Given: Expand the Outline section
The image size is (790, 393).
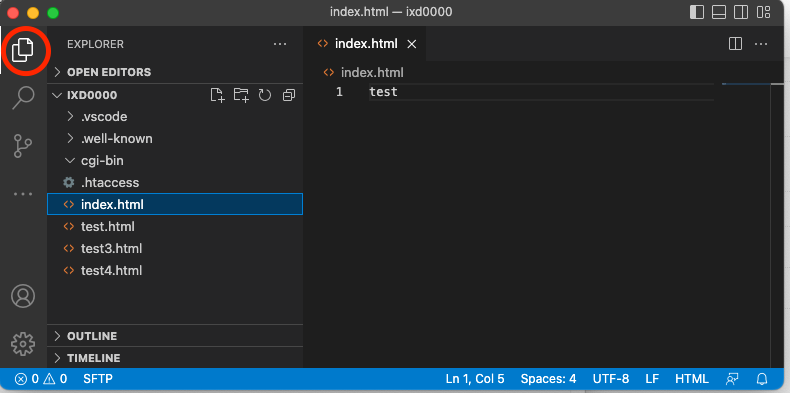Looking at the screenshot, I should pos(175,336).
